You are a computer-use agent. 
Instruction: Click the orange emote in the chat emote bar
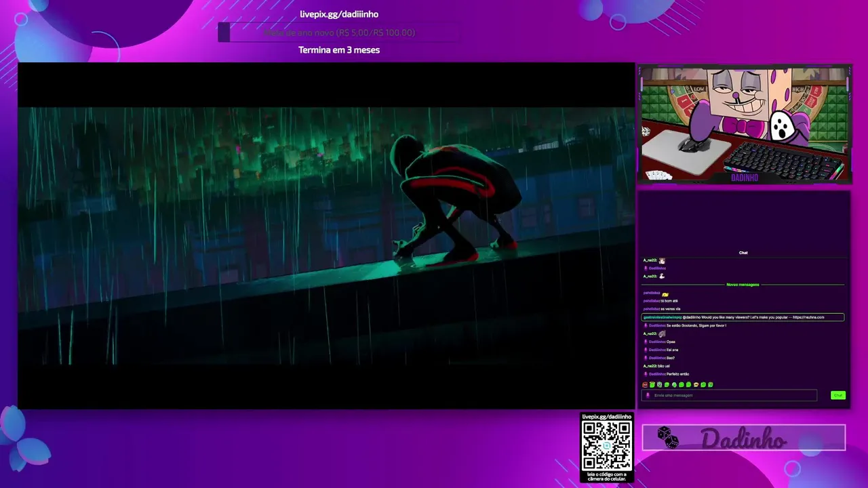(696, 385)
